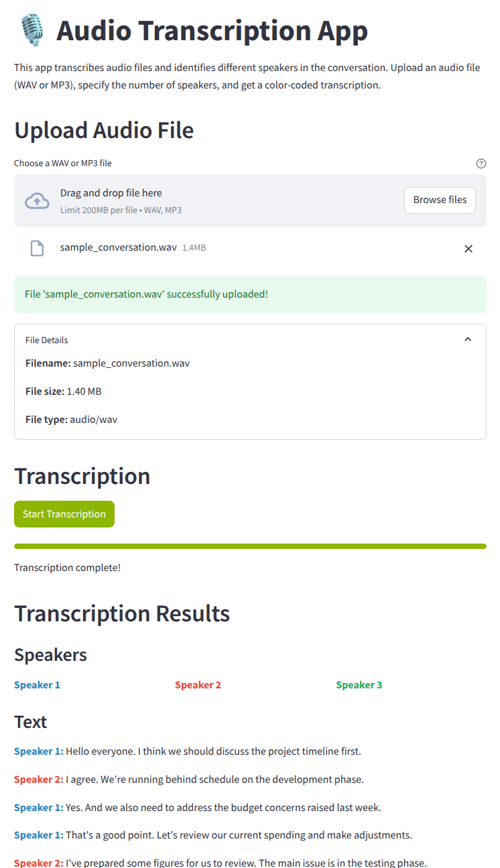
Task: Click the document icon beside sample_conversation.wav
Action: pos(37,247)
